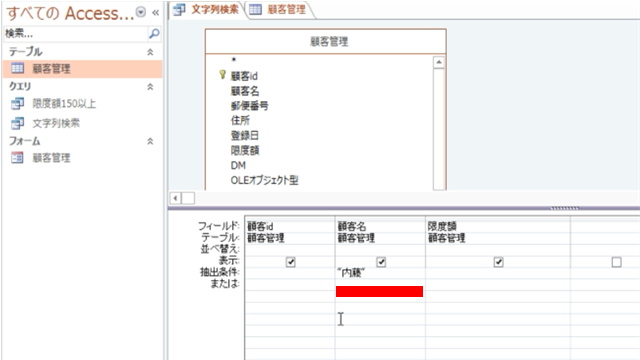Collapse the navigation pane with double chevron
The image size is (640, 360).
(156, 13)
